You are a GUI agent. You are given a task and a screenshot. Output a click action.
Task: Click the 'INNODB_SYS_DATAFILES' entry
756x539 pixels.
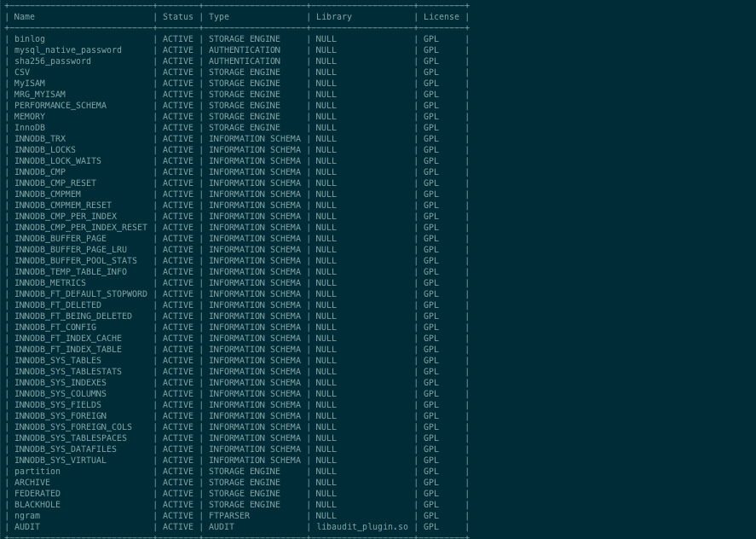click(66, 449)
